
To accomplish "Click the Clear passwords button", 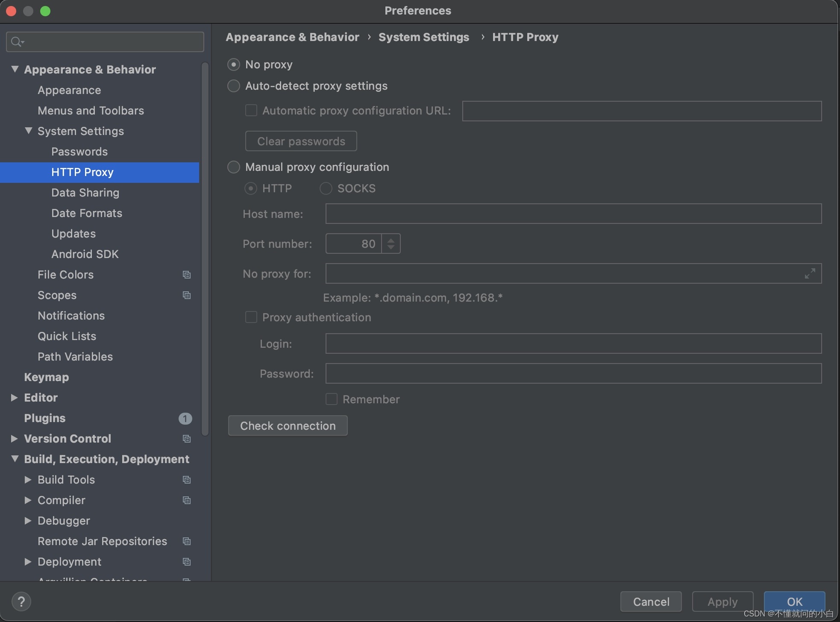I will [301, 141].
